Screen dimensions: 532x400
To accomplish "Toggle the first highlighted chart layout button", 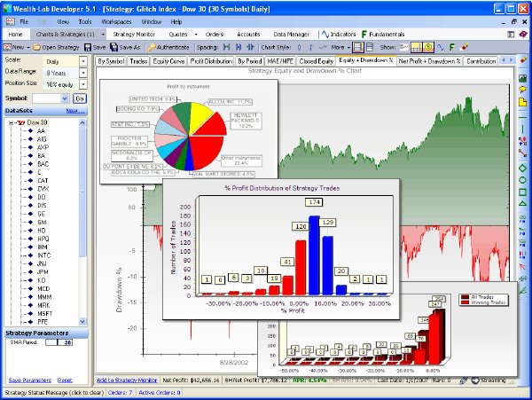I will pos(357,47).
